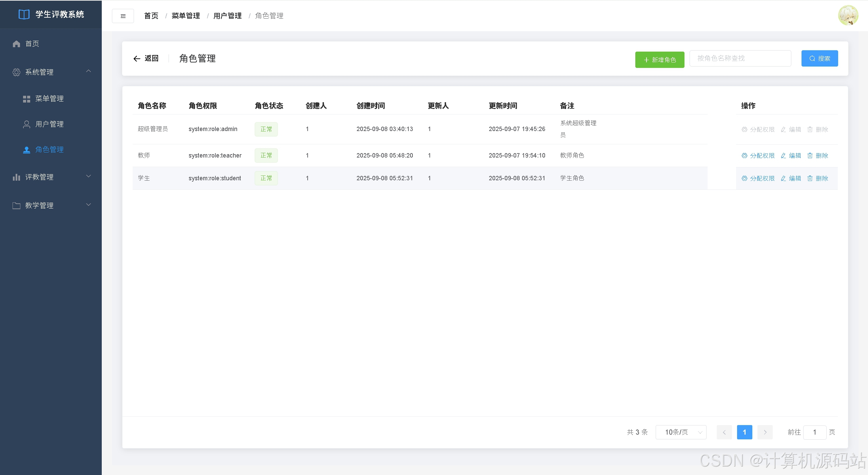Viewport: 868px width, 475px height.
Task: Click the 返回 text to go back
Action: pos(151,58)
